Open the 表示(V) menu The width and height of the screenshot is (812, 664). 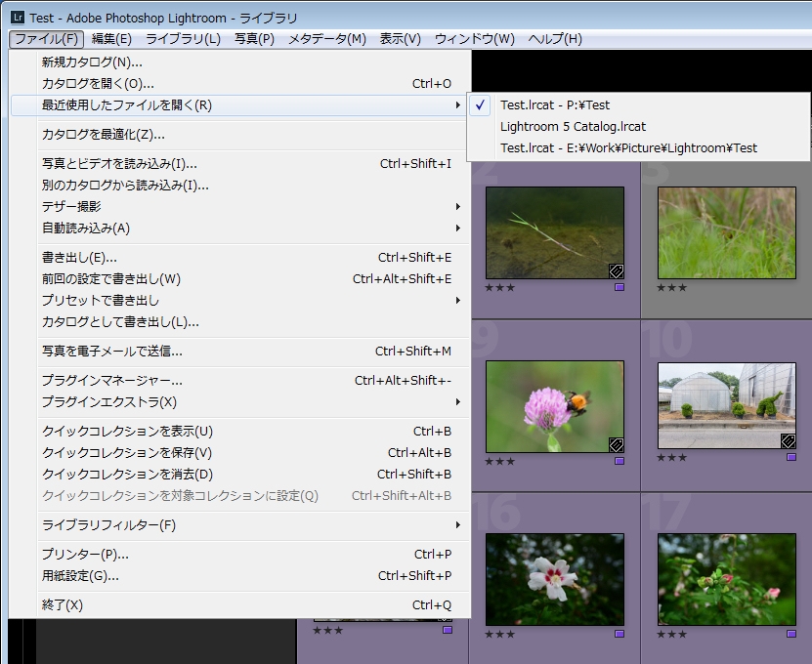tap(400, 39)
